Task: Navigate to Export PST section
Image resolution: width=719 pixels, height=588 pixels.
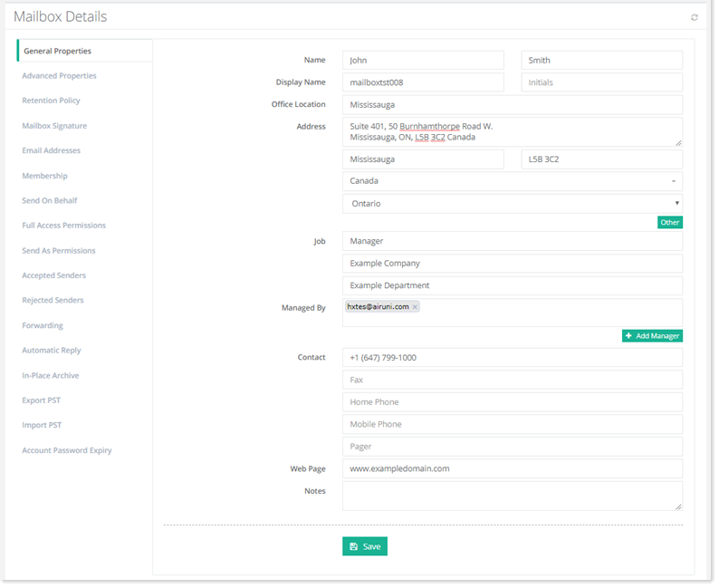Action: pos(41,400)
